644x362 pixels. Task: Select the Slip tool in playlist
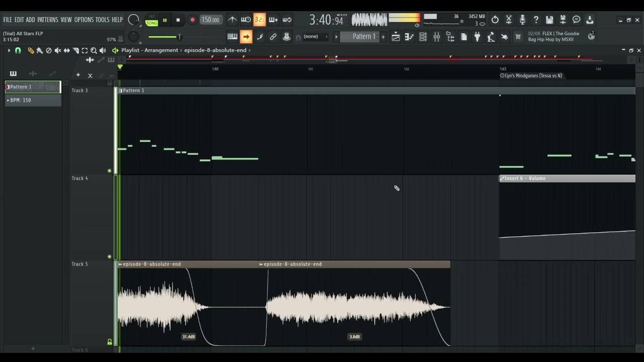tap(66, 50)
